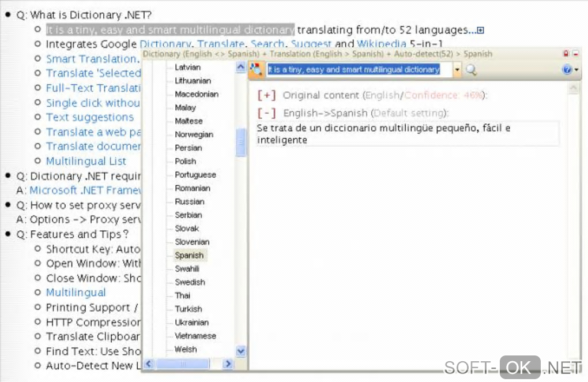588x382 pixels.
Task: Select Swahili in language list
Action: point(187,269)
